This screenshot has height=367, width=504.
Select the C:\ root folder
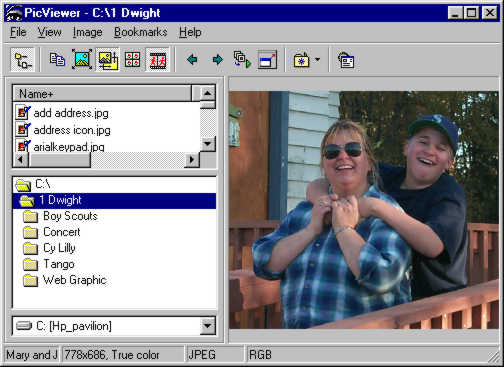click(x=43, y=184)
